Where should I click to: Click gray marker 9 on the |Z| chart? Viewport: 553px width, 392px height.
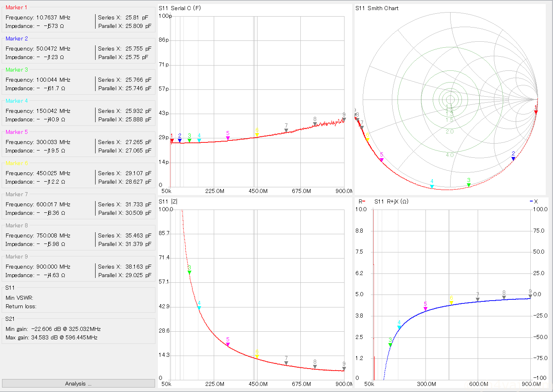point(344,369)
